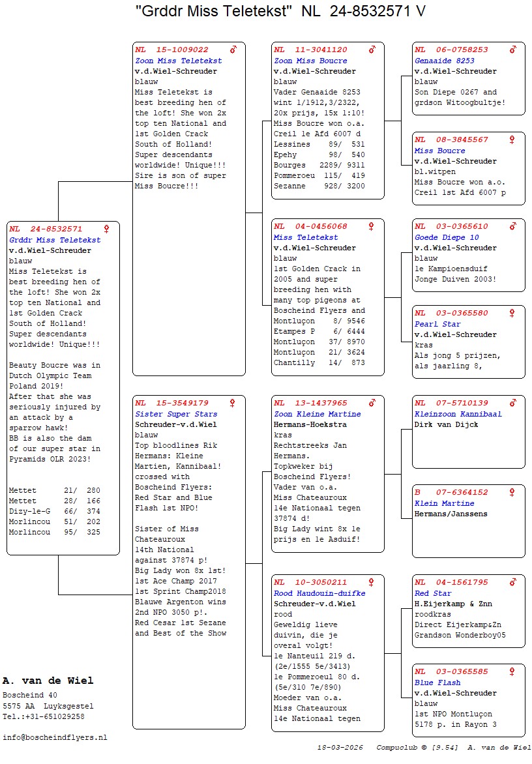Click the Goede Diepe 10 name
The height and width of the screenshot is (764, 532).
coord(447,237)
